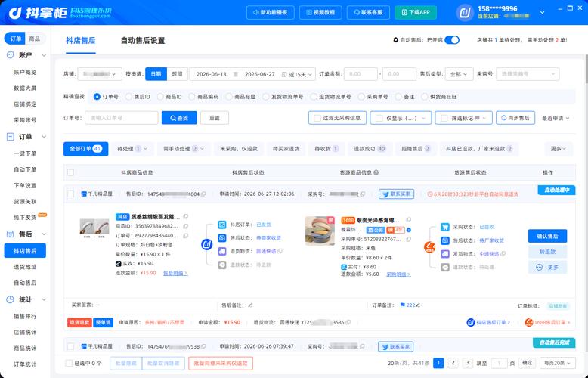This screenshot has width=588, height=378.
Task: Click the 重置 button
Action: 215,118
